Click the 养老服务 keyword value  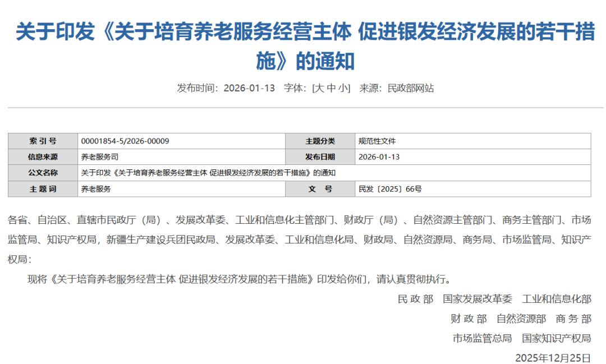[x=96, y=189]
